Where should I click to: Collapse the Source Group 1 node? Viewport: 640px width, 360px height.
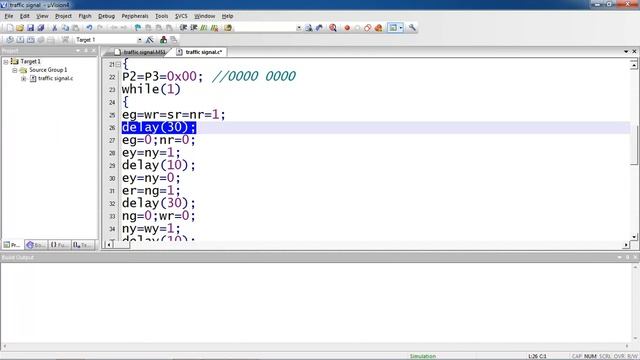pyautogui.click(x=15, y=70)
